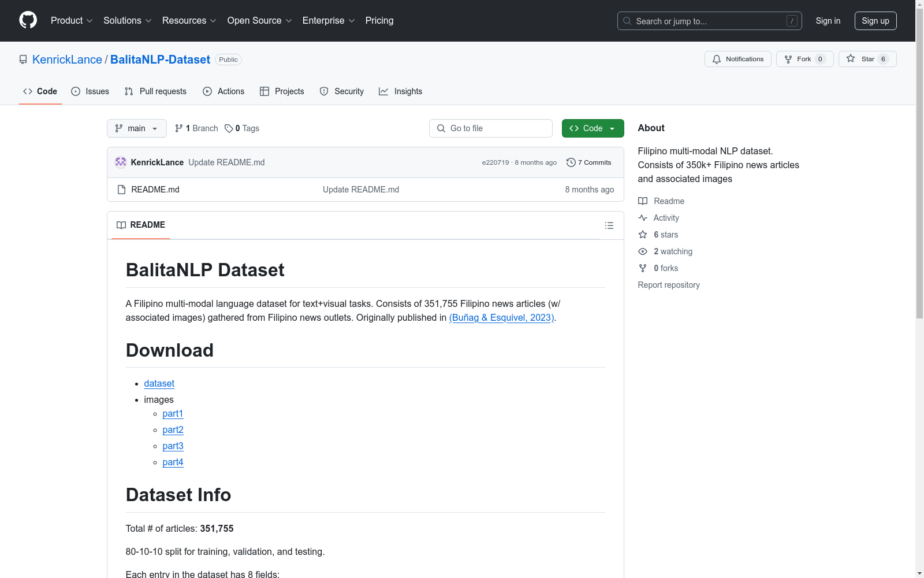
Task: Open the Insights tab
Action: (401, 91)
